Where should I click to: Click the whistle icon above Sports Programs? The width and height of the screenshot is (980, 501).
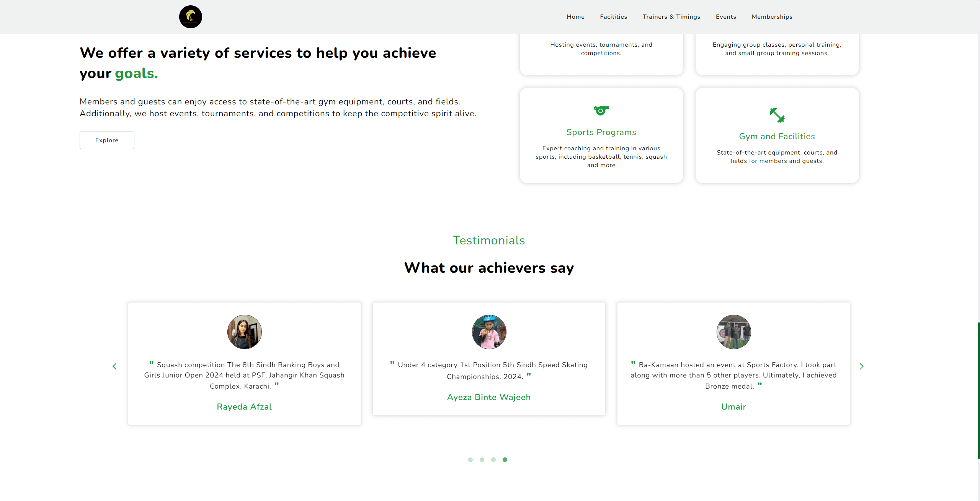(x=601, y=111)
